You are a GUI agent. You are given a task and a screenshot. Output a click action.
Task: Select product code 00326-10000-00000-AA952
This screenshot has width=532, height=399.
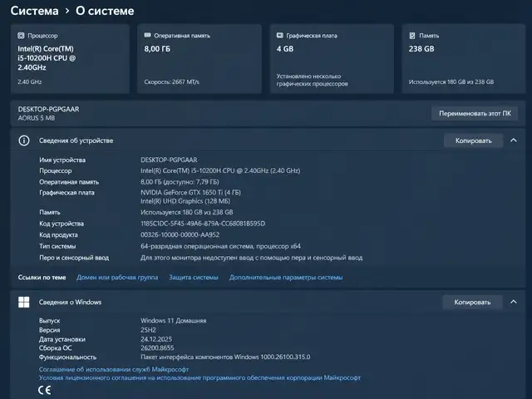click(180, 234)
